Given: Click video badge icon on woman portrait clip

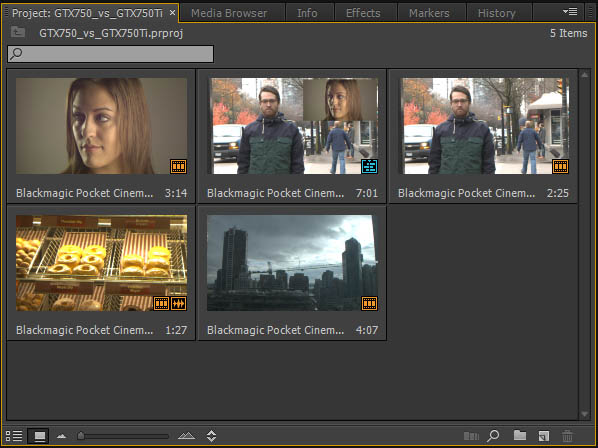Looking at the screenshot, I should (x=178, y=166).
